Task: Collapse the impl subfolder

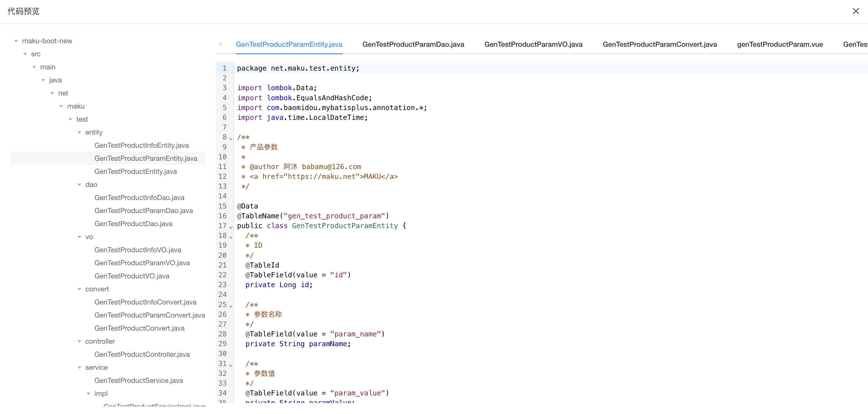Action: [x=89, y=394]
